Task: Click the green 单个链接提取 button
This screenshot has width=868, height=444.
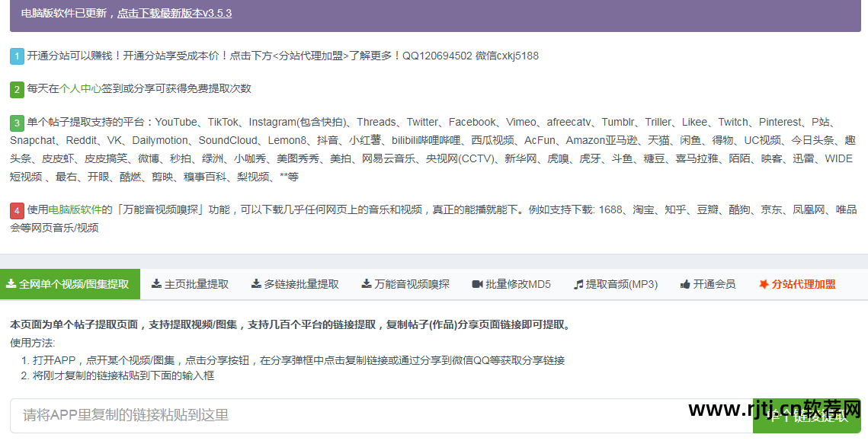Action: [807, 416]
